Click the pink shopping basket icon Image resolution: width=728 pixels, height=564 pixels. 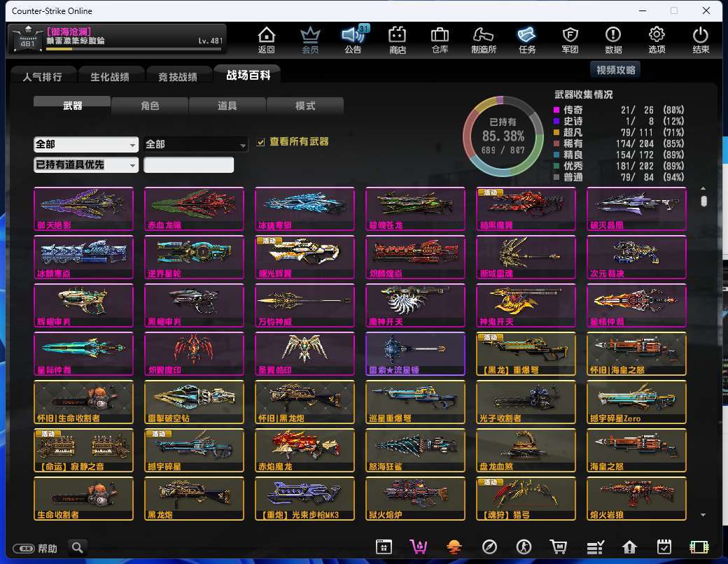(419, 547)
